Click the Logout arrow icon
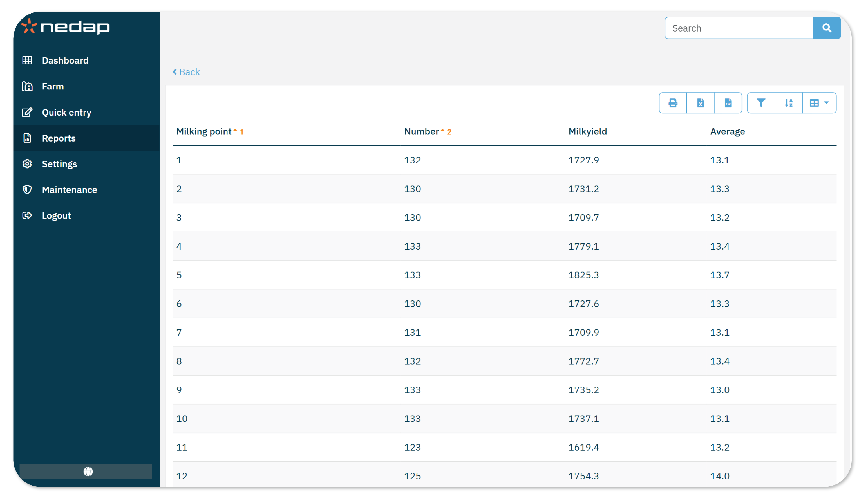 tap(27, 215)
